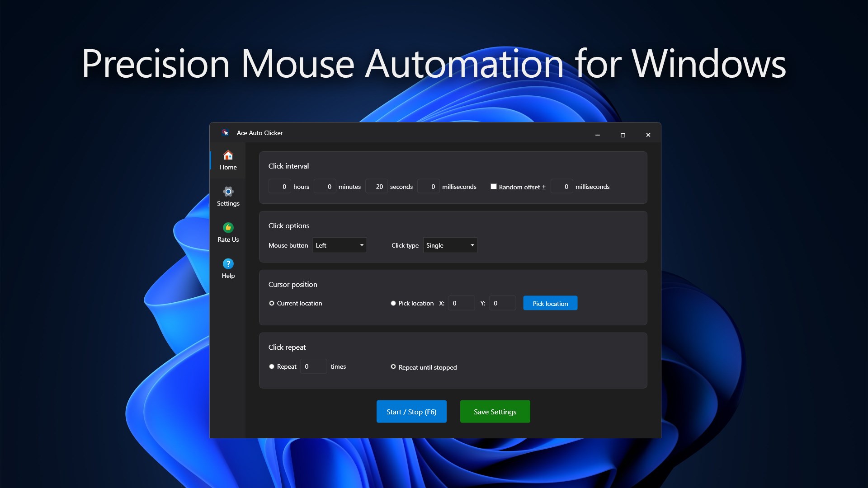Click the Ace Auto Clicker title bar logo
Screen dimensions: 868x488
[x=225, y=133]
